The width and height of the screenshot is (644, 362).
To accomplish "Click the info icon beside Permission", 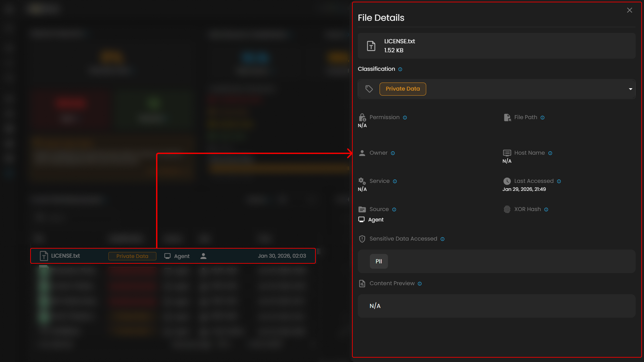I will 405,118.
